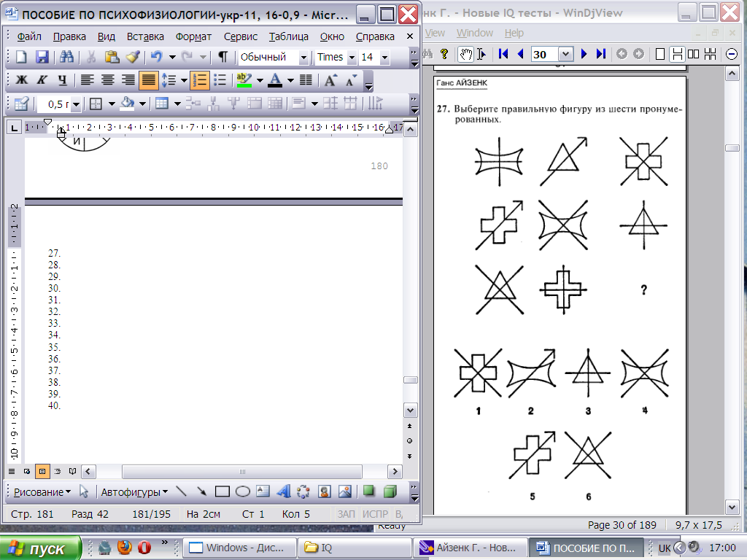Open the line weight dropdown 0,5
Viewport: 747px width, 560px height.
tap(76, 104)
